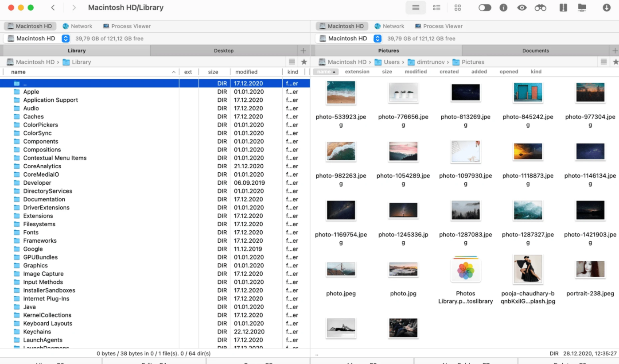Go back with the left arrow in the title bar

tap(53, 8)
